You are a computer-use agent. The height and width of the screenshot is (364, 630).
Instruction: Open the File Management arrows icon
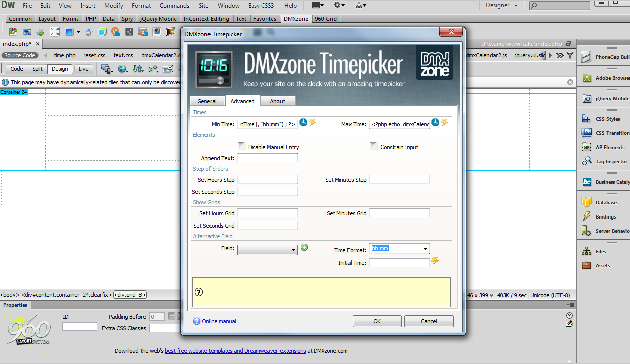(x=138, y=69)
